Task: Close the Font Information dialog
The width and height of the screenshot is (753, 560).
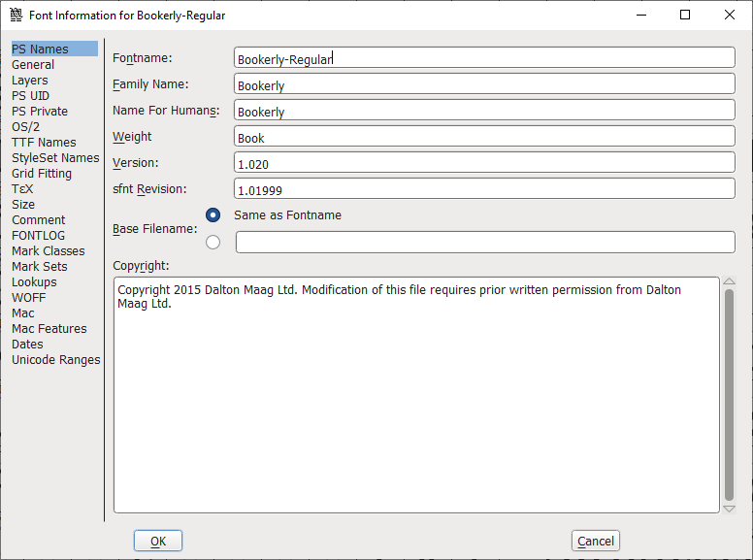Action: pyautogui.click(x=730, y=15)
